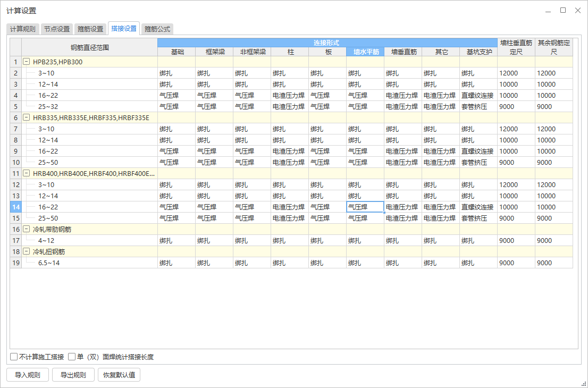Select row 14 header number

pos(16,207)
